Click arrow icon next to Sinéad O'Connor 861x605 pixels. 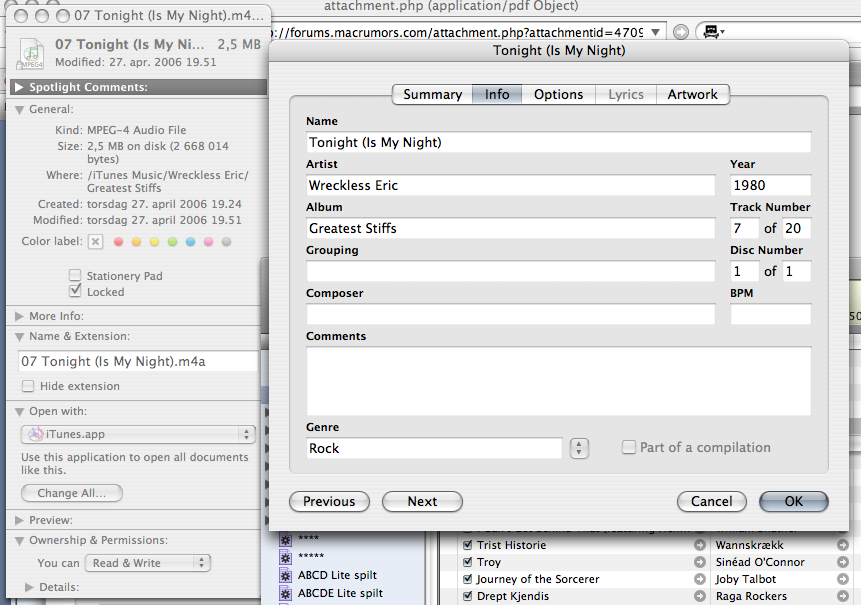click(x=842, y=562)
